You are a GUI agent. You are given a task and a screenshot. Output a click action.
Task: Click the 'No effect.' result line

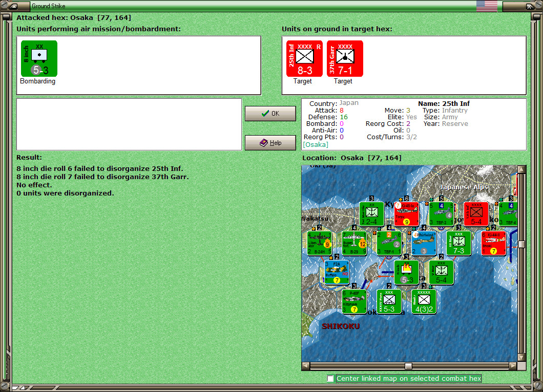click(34, 185)
